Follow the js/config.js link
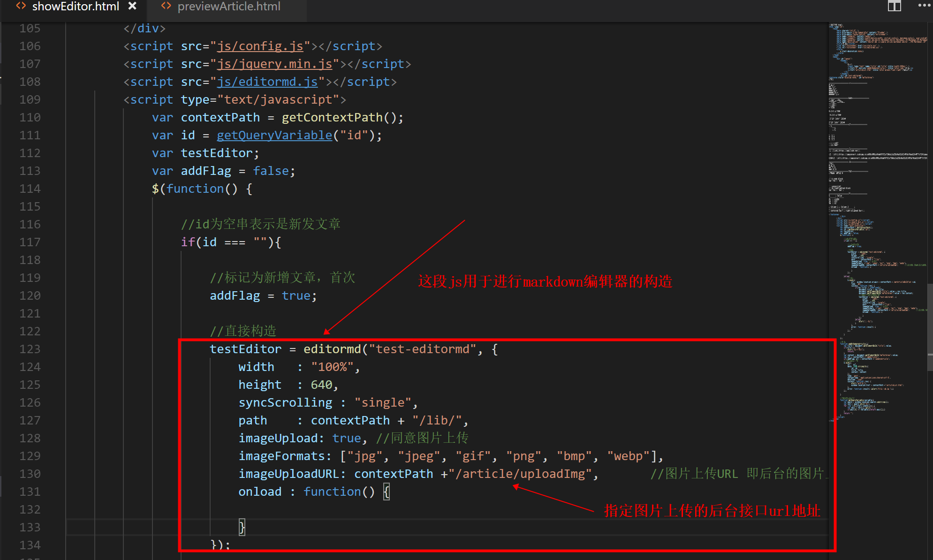This screenshot has height=560, width=933. (260, 46)
